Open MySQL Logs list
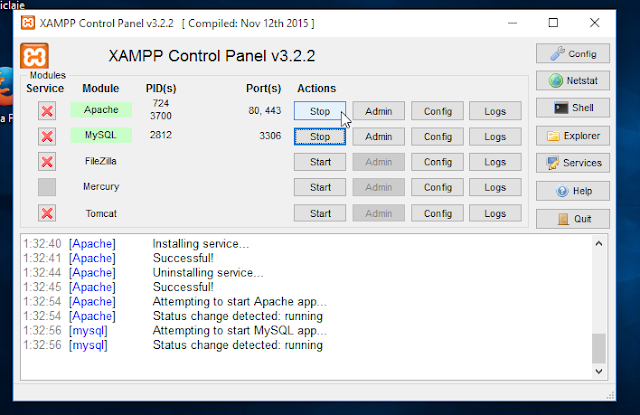This screenshot has width=640, height=415. click(x=495, y=136)
